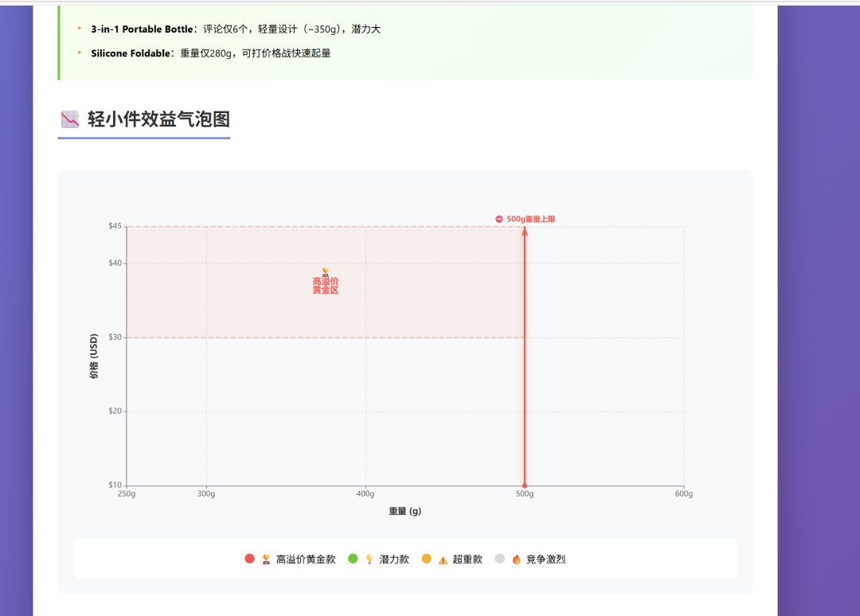The width and height of the screenshot is (860, 616).
Task: Click the trophy icon above 高溢价黄金区 label
Action: pyautogui.click(x=325, y=272)
